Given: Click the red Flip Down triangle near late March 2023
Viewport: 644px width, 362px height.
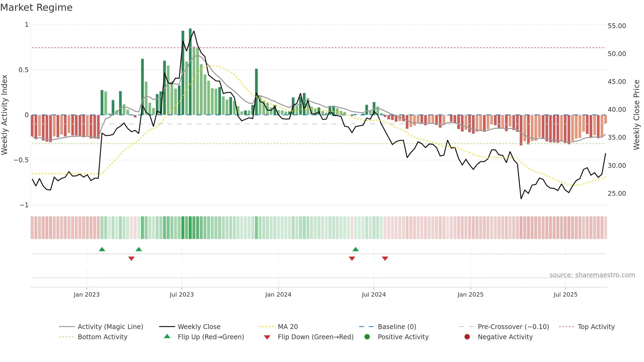Looking at the screenshot, I should [x=131, y=258].
